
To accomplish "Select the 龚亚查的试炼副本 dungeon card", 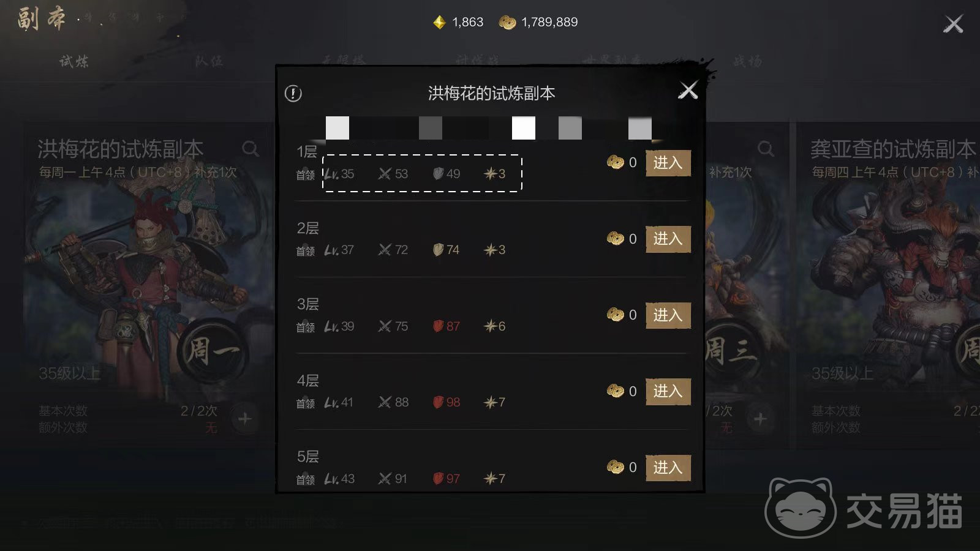I will coord(888,285).
